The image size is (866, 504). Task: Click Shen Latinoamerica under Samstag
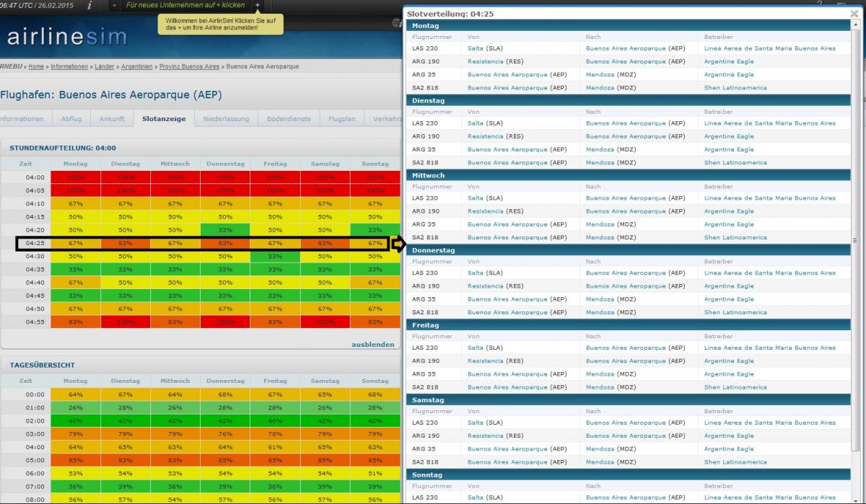tap(735, 461)
